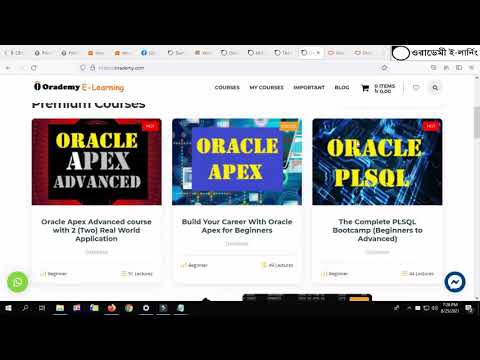Viewport: 480px width, 360px height.
Task: Open the Blog menu item
Action: tap(342, 87)
